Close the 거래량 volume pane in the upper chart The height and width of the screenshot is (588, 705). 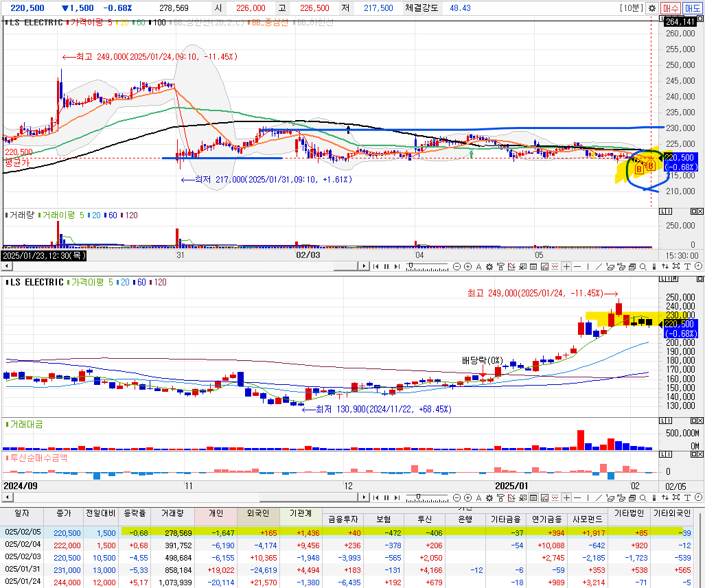pos(700,211)
